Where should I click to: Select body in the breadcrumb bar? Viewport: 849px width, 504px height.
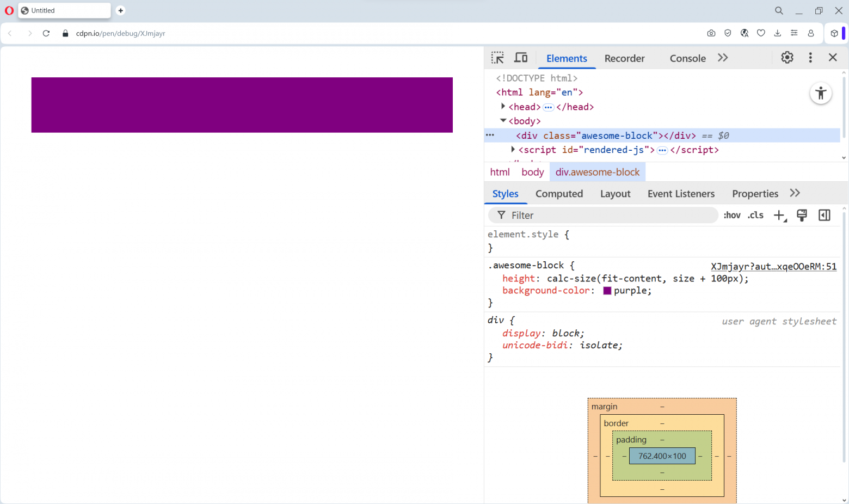(532, 171)
